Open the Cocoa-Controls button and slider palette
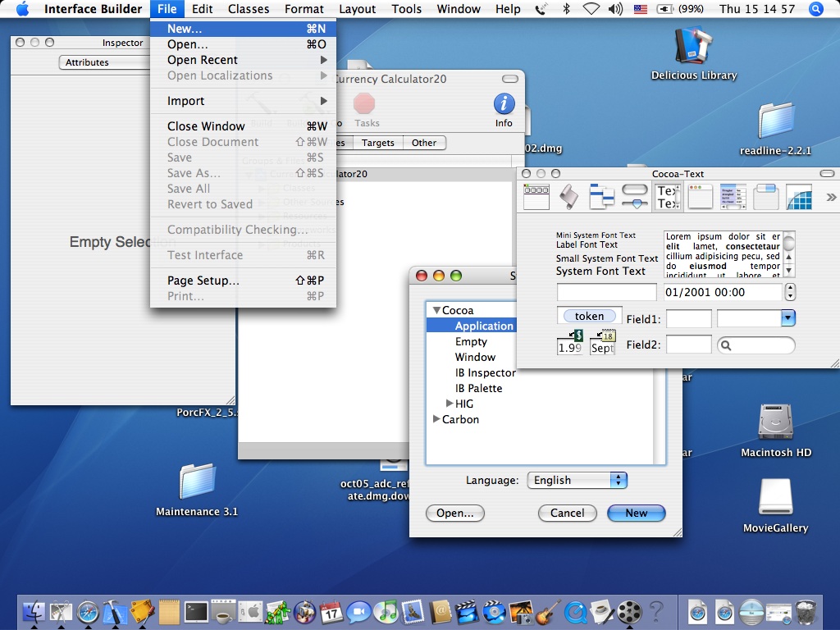The height and width of the screenshot is (630, 840). point(635,197)
